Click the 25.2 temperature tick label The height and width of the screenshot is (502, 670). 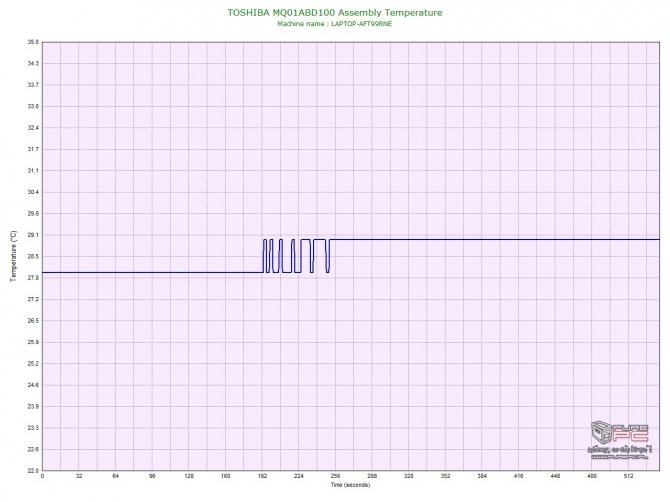pyautogui.click(x=33, y=364)
